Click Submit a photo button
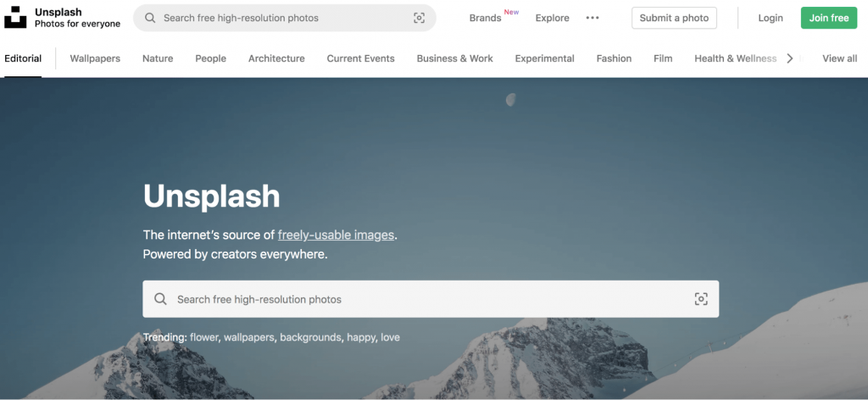Screen dimensions: 868x400 click(674, 18)
